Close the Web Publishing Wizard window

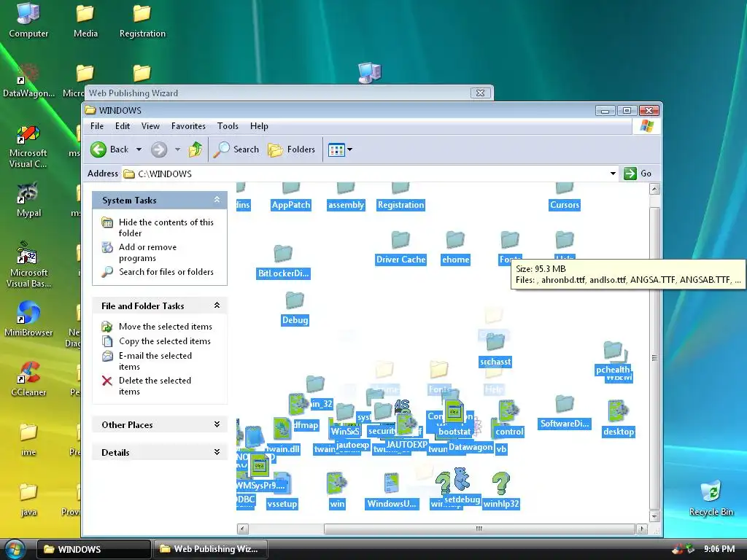point(480,93)
